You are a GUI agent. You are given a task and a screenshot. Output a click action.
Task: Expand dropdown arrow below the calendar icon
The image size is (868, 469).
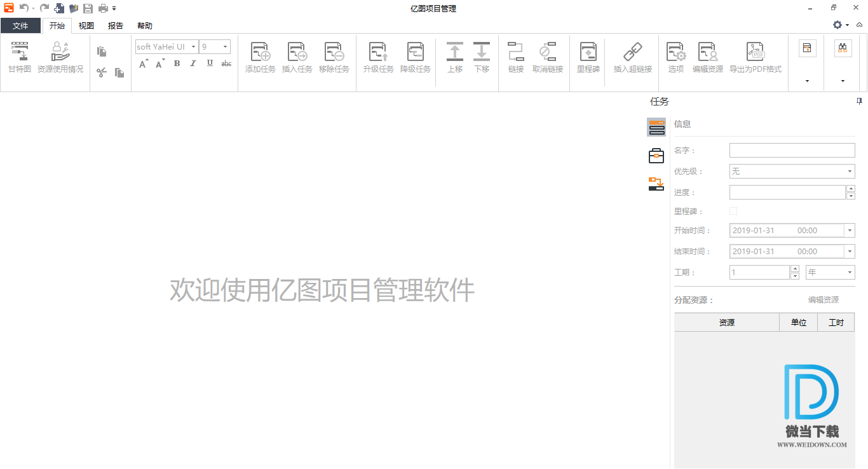click(808, 81)
